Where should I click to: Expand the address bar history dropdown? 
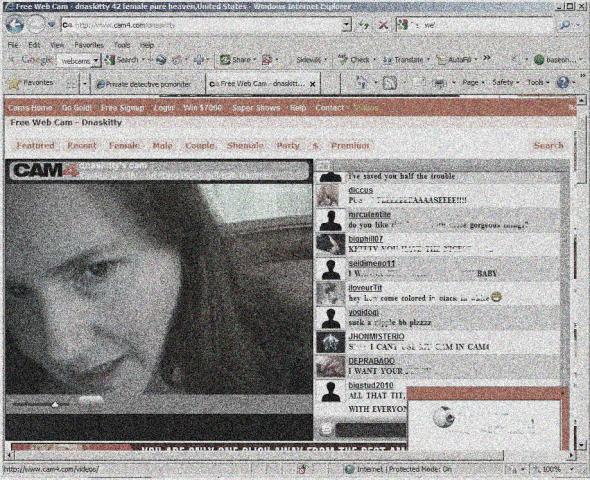[x=347, y=25]
